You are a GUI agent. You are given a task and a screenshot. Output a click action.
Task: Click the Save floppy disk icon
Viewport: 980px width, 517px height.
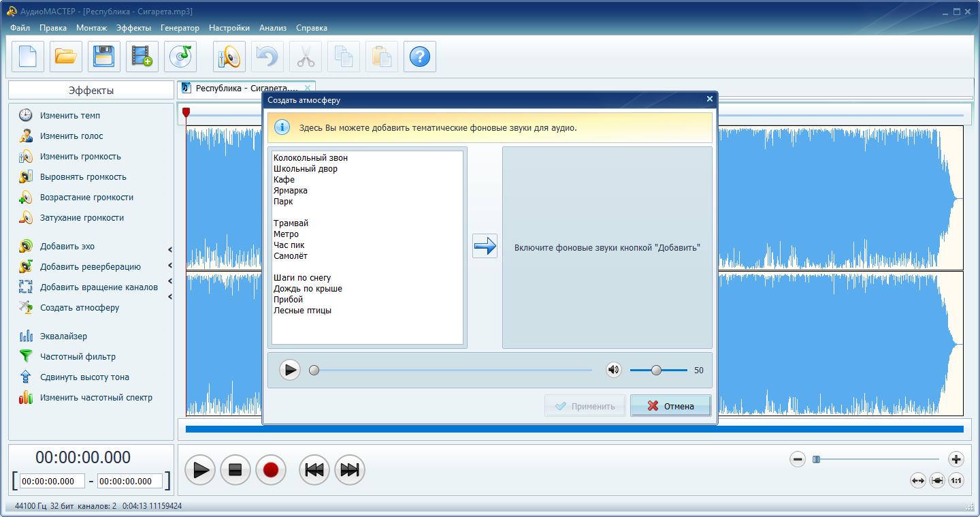click(x=104, y=57)
